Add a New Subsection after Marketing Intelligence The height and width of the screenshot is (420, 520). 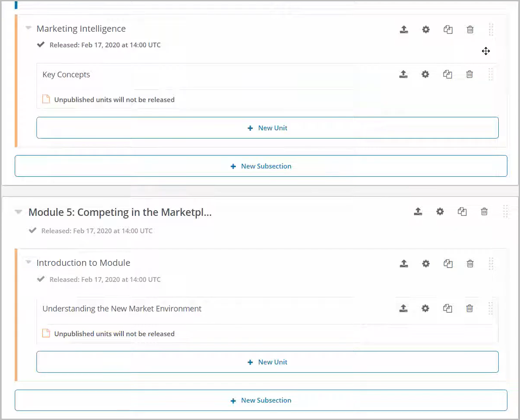pyautogui.click(x=261, y=166)
